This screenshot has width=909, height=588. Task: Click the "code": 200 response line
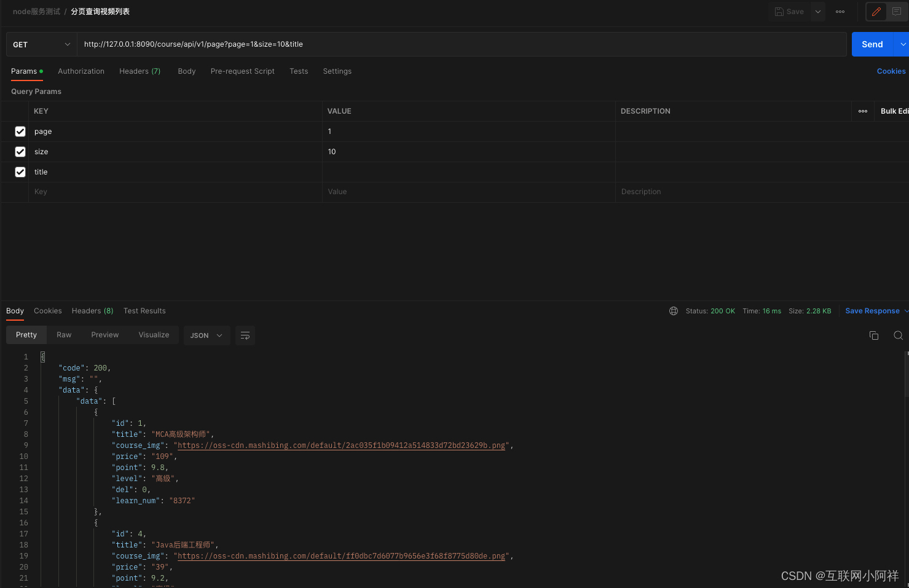(x=85, y=368)
